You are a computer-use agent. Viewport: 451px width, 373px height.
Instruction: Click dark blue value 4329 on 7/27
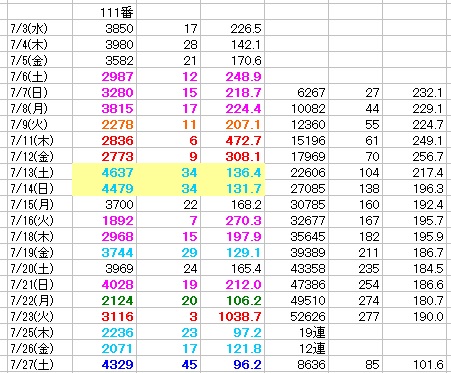tap(104, 365)
